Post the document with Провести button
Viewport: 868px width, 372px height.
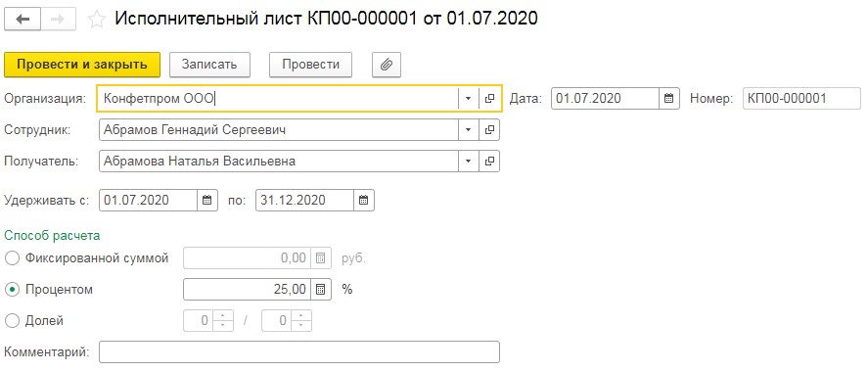[310, 65]
